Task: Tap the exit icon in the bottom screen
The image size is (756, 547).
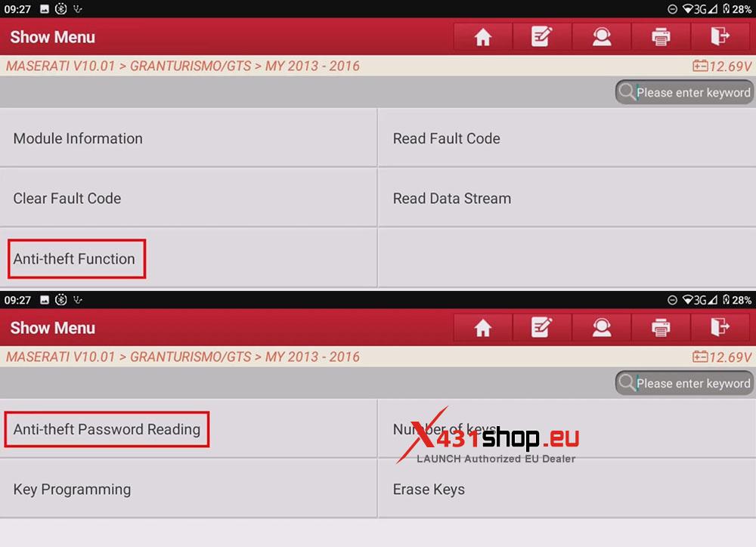Action: tap(720, 328)
